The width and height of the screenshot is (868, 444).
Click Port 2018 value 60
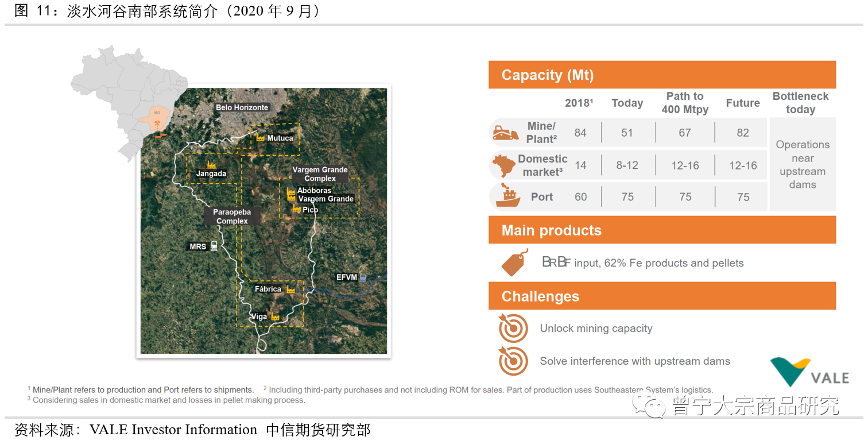tap(580, 197)
